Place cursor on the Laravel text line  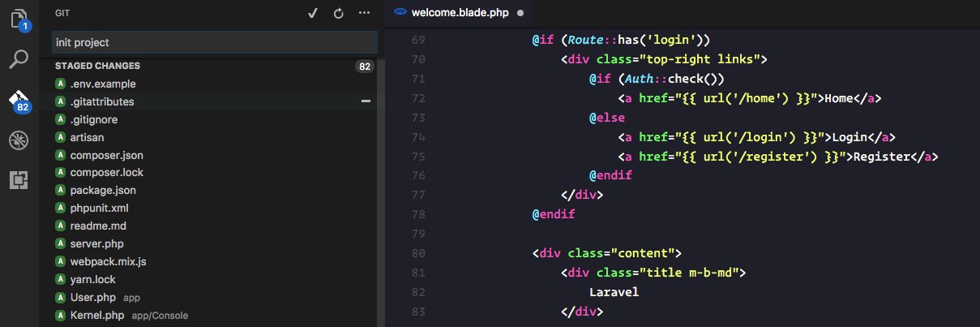click(614, 291)
